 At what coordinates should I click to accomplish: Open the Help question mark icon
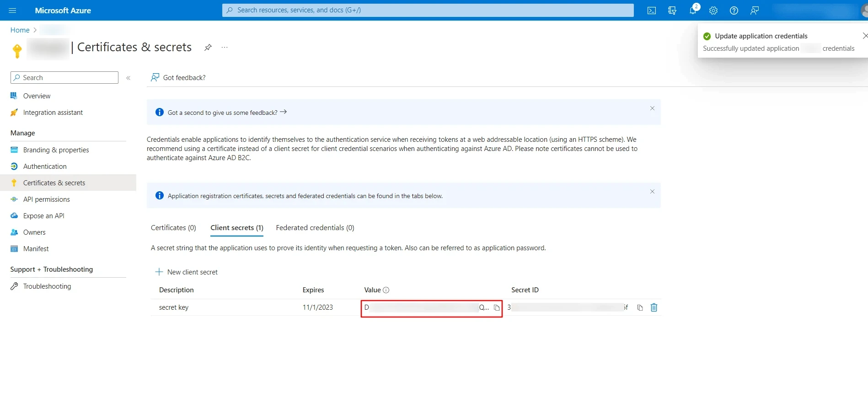coord(734,11)
